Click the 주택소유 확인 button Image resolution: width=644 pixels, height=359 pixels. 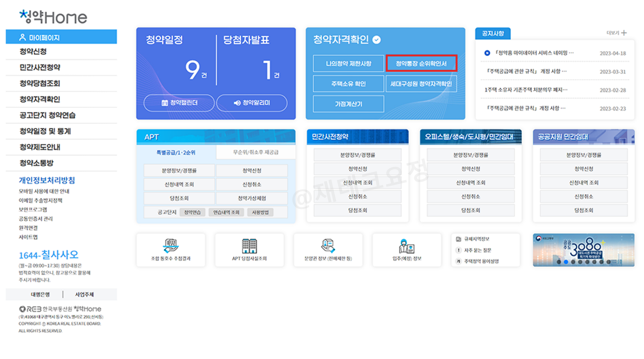click(349, 84)
